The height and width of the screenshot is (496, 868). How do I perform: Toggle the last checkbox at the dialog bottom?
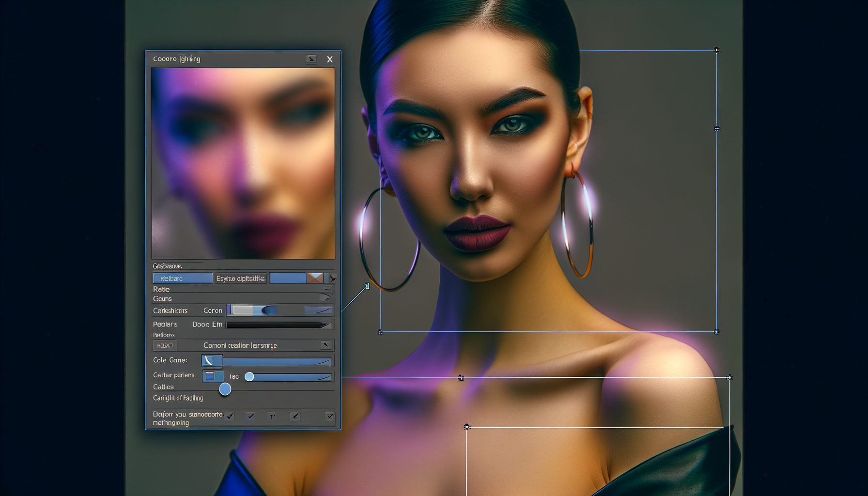pos(329,416)
